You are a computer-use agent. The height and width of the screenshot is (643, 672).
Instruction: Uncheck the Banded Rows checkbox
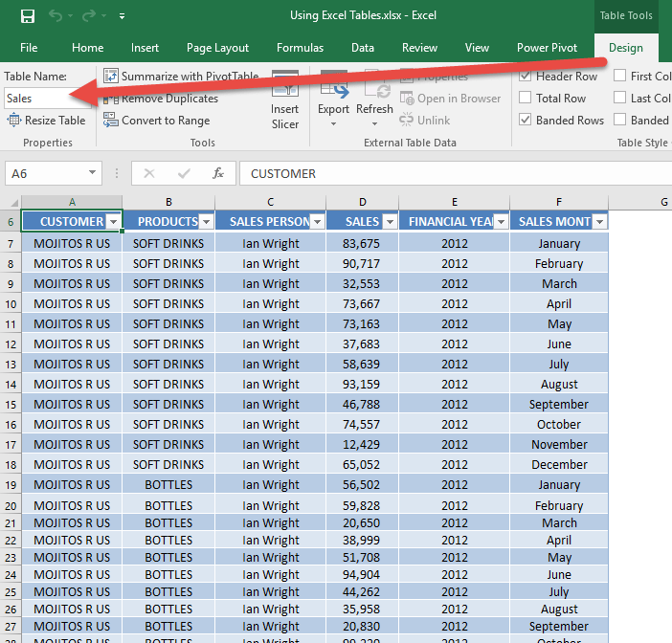point(525,120)
